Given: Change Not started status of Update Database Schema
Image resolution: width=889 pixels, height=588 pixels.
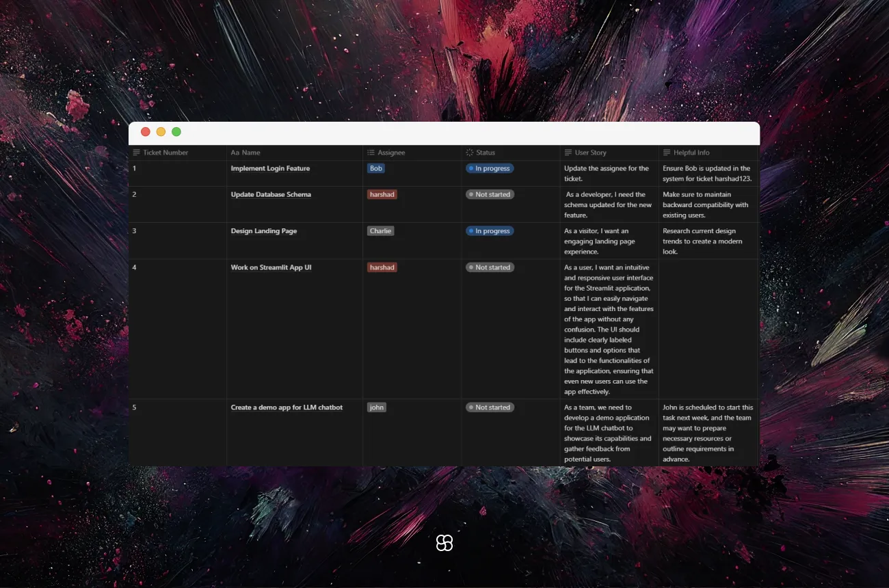Looking at the screenshot, I should click(x=490, y=194).
